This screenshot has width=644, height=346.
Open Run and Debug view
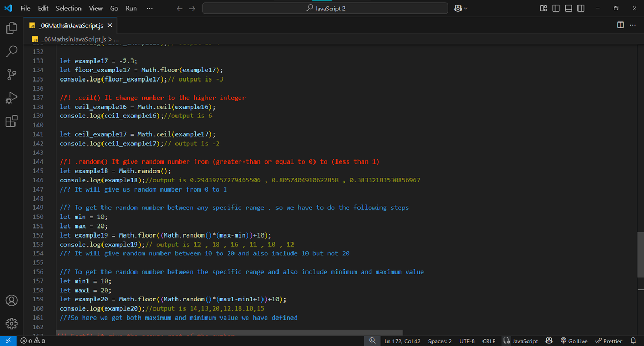tap(12, 98)
